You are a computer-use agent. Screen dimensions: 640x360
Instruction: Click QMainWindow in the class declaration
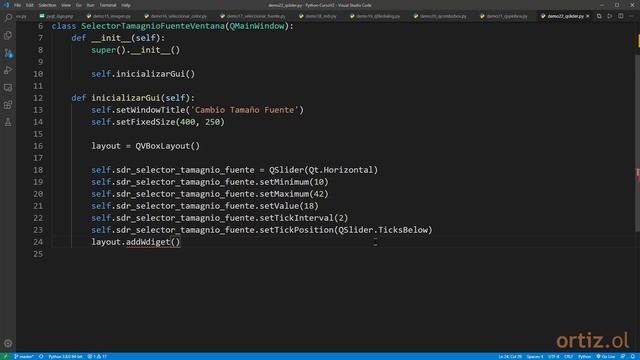pyautogui.click(x=257, y=26)
